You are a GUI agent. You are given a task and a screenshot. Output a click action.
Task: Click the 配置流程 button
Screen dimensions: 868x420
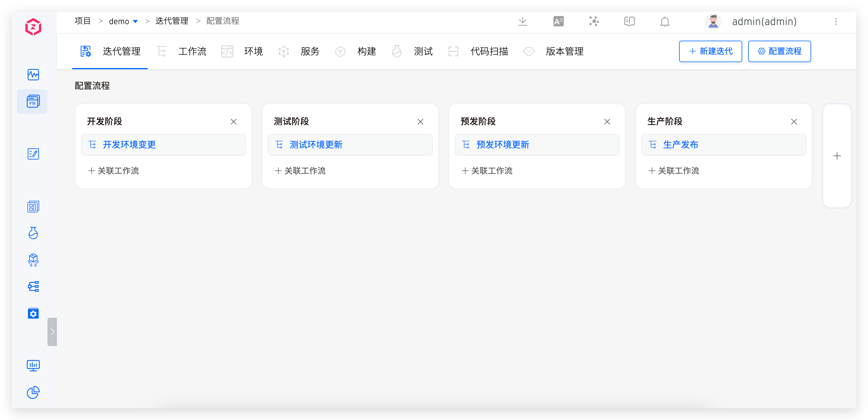tap(779, 51)
